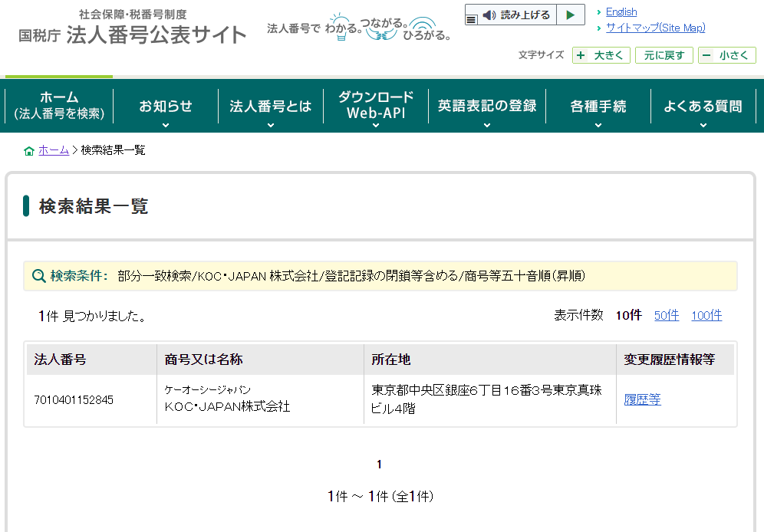Expand the 各種手続 dropdown chevron
764x532 pixels.
(x=598, y=125)
